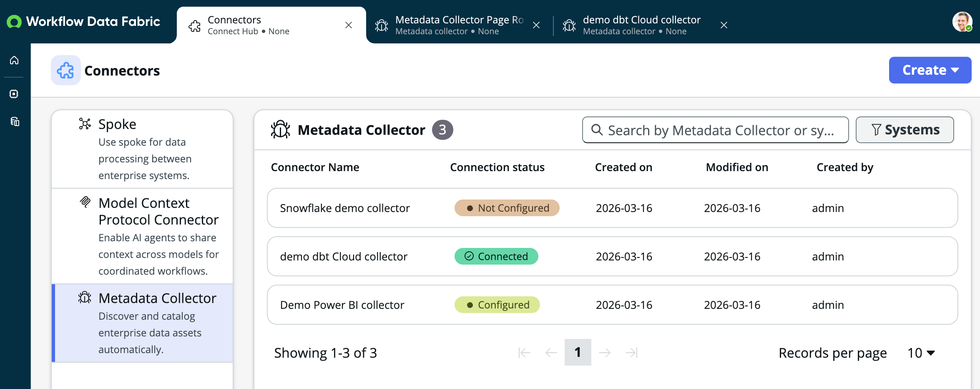Click the Connectors puzzle-piece header icon
Image resolution: width=980 pixels, height=389 pixels.
click(x=66, y=70)
